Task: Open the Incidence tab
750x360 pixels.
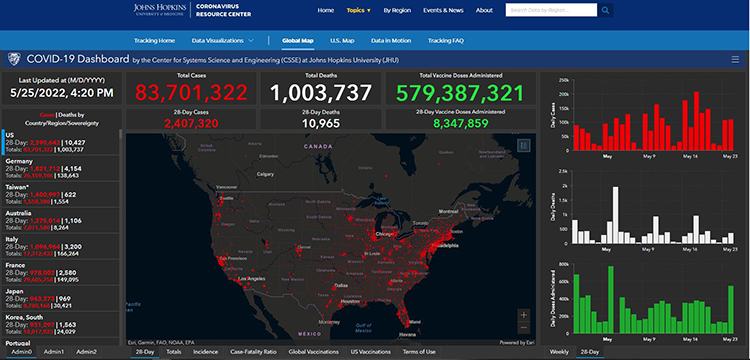Action: (x=205, y=352)
